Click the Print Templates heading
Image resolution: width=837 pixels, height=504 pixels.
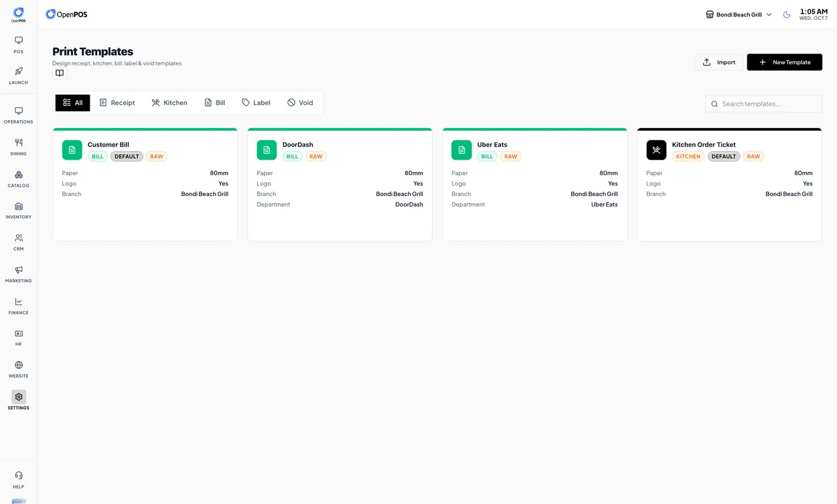point(93,52)
